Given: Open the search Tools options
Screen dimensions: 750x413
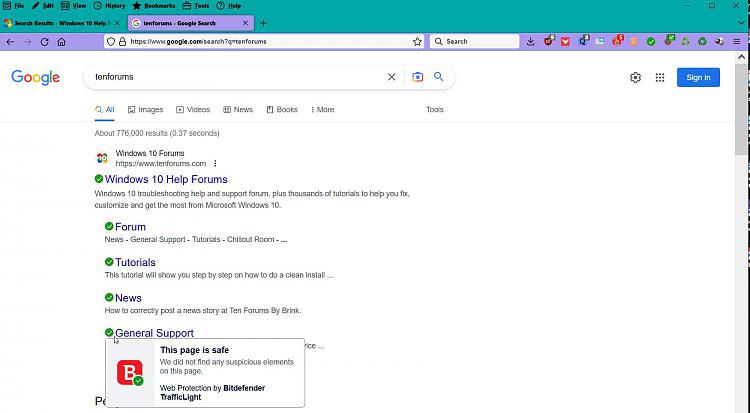Looking at the screenshot, I should click(435, 110).
